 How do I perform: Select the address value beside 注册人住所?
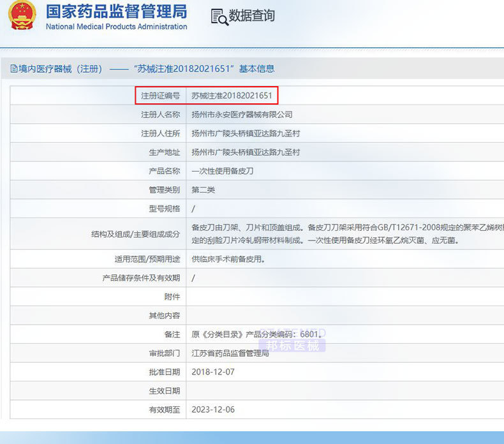[x=246, y=133]
